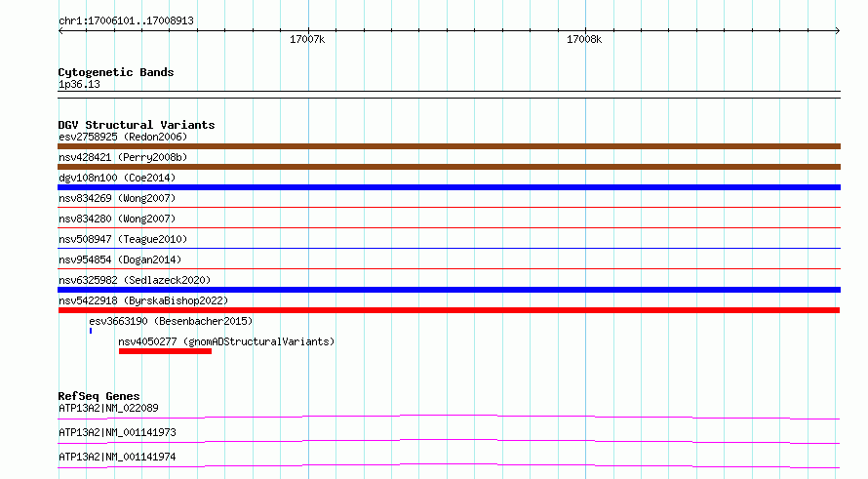Open the nsv4050277 (gnomADStructuralVariants) label

(x=226, y=341)
